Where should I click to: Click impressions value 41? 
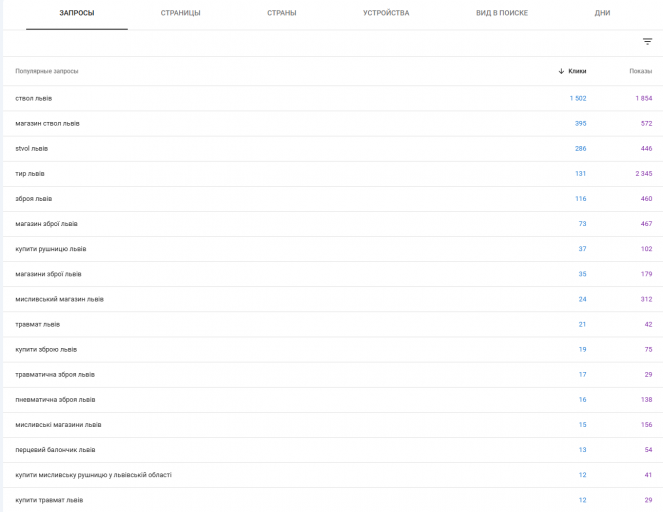tap(648, 475)
